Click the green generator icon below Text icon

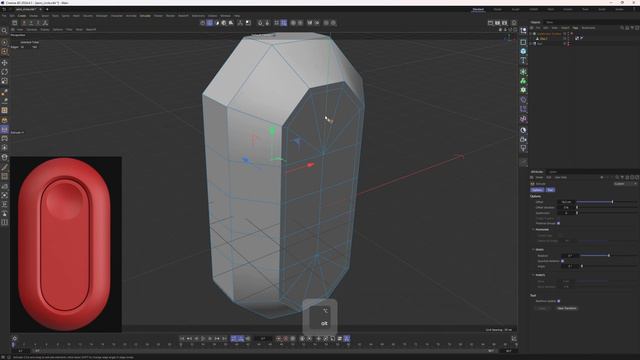click(x=523, y=72)
